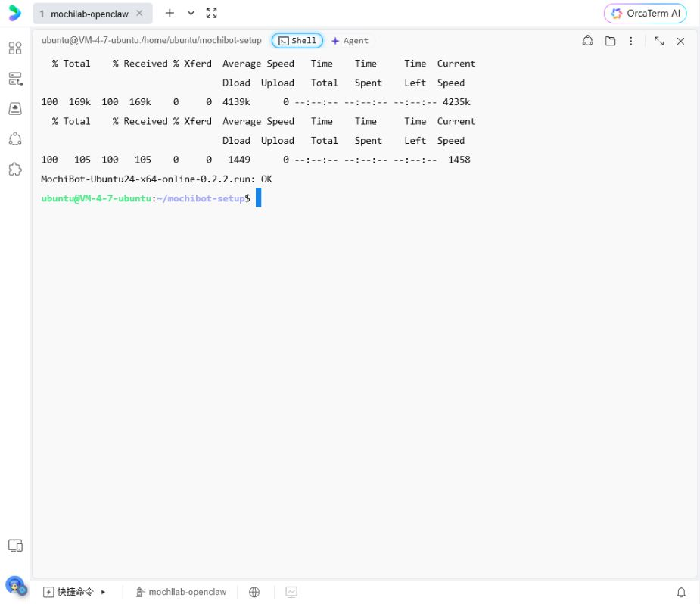Maximize the terminal panel with diagonal arrows
The image size is (700, 604).
(659, 41)
